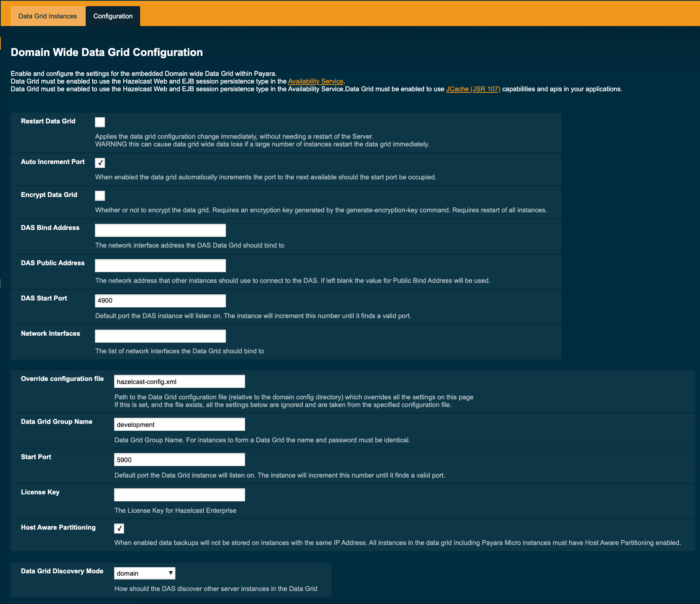Click the DAS Public Address field
Image resolution: width=700 pixels, height=604 pixels.
point(160,265)
